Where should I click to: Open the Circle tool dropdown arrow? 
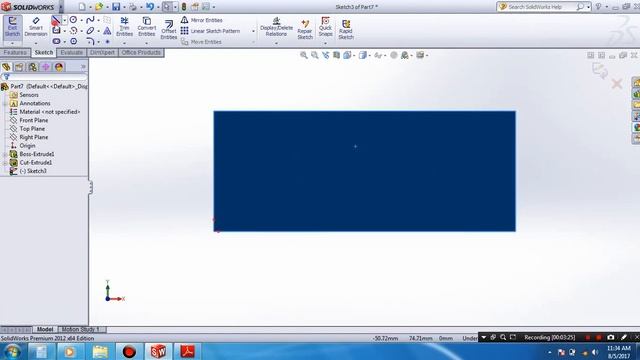82,20
